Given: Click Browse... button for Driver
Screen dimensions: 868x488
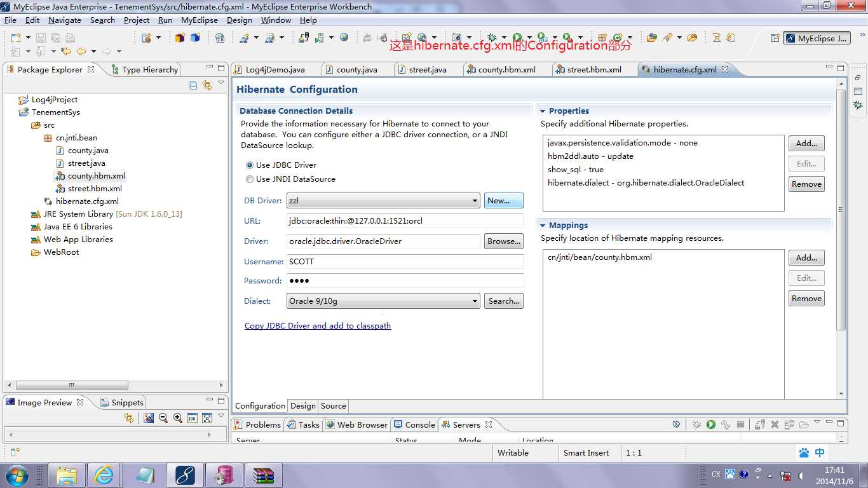Looking at the screenshot, I should coord(504,241).
